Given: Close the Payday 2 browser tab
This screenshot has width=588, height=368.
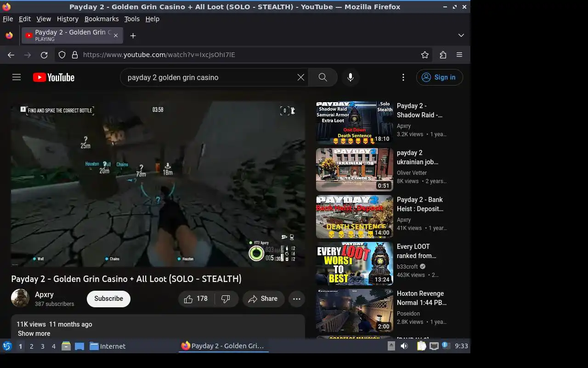Looking at the screenshot, I should tap(116, 35).
